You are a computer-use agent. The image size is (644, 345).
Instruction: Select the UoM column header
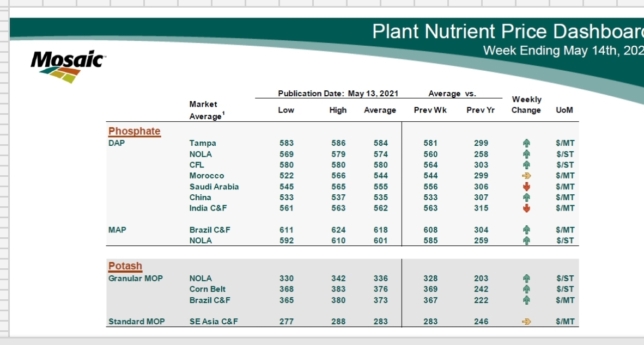click(x=564, y=110)
